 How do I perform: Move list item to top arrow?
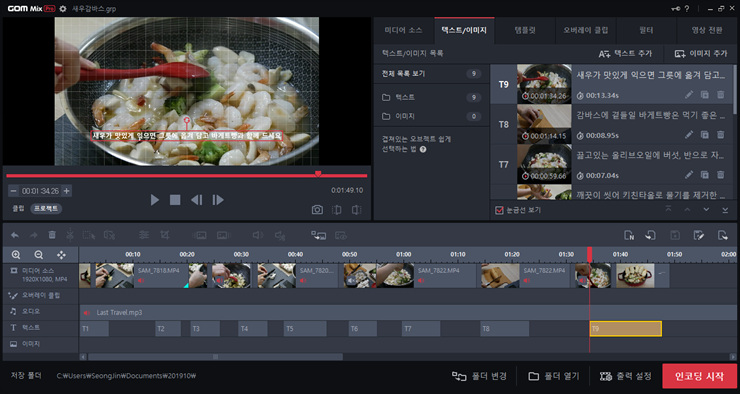coord(668,210)
